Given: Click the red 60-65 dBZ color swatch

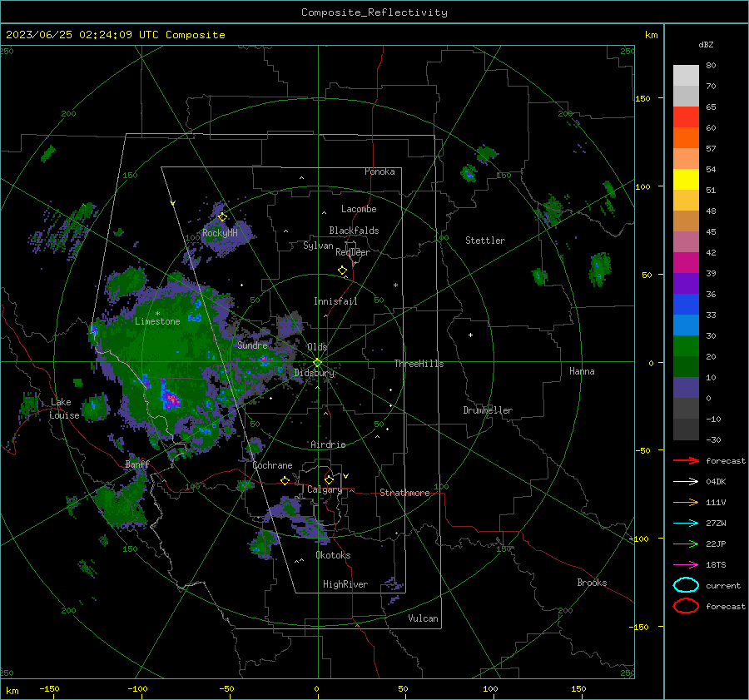Looking at the screenshot, I should [686, 117].
